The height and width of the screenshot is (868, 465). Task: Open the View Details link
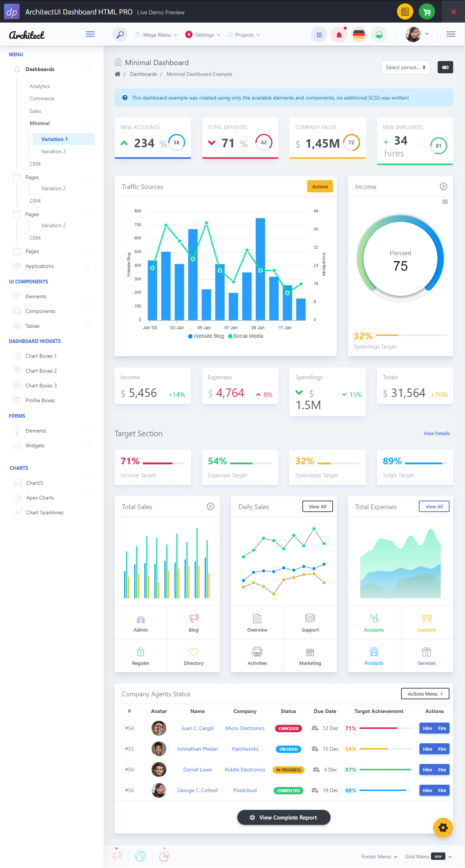tap(437, 433)
